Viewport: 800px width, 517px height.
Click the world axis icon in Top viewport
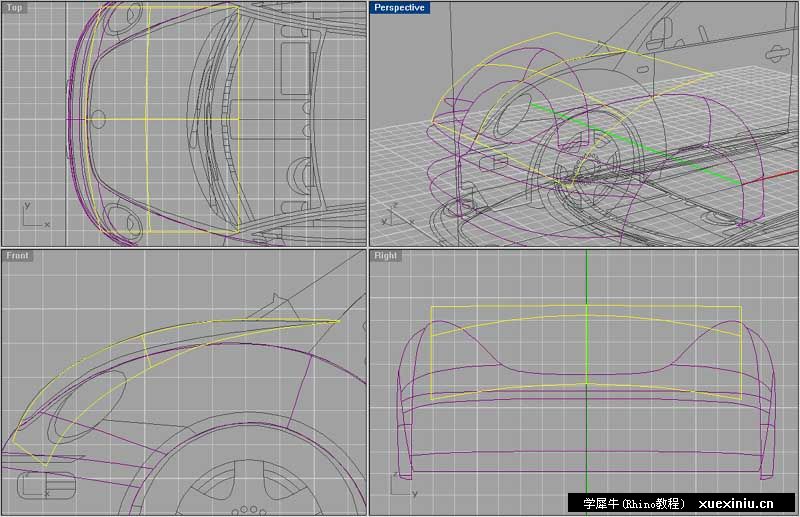[x=35, y=215]
